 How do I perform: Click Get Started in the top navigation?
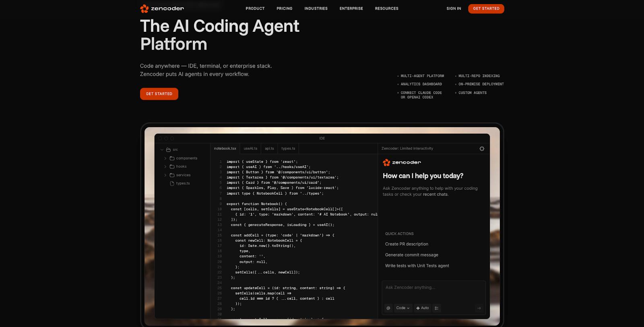486,8
